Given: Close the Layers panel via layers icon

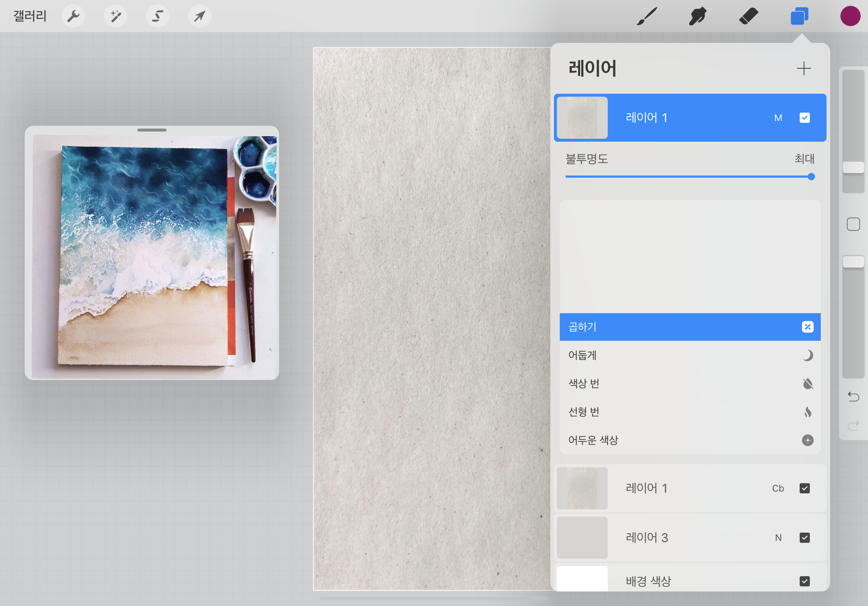Looking at the screenshot, I should point(799,16).
